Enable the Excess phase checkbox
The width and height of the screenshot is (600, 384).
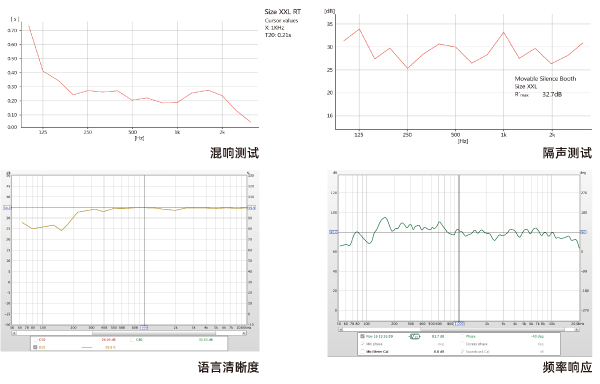(463, 344)
